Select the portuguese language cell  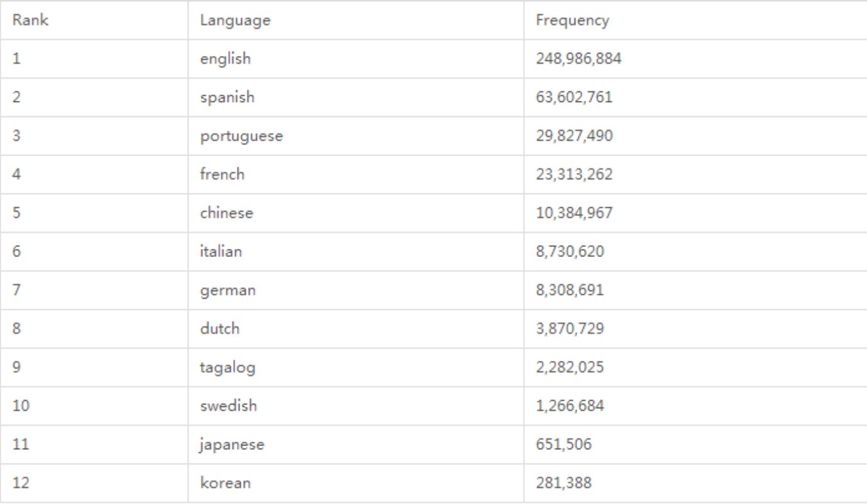(241, 135)
